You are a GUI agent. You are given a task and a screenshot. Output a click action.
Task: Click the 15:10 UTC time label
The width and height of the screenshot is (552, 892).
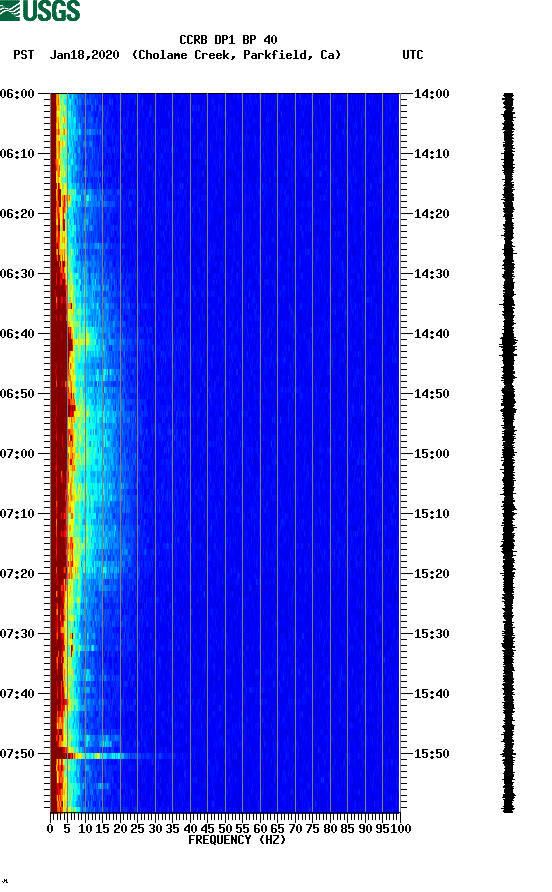click(431, 514)
